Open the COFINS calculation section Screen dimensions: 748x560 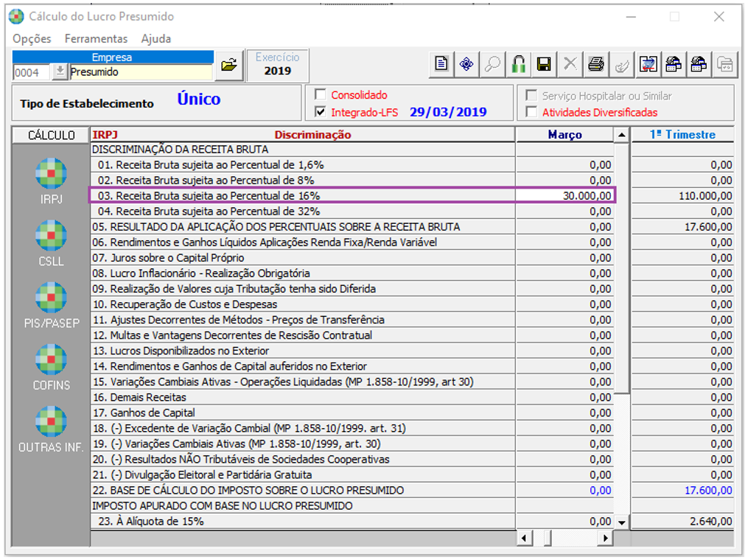click(51, 368)
